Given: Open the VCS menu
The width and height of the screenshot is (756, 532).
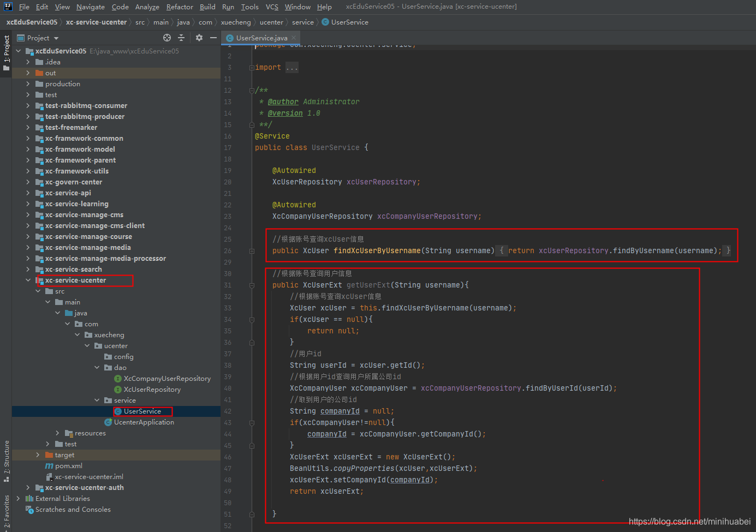Looking at the screenshot, I should (272, 7).
